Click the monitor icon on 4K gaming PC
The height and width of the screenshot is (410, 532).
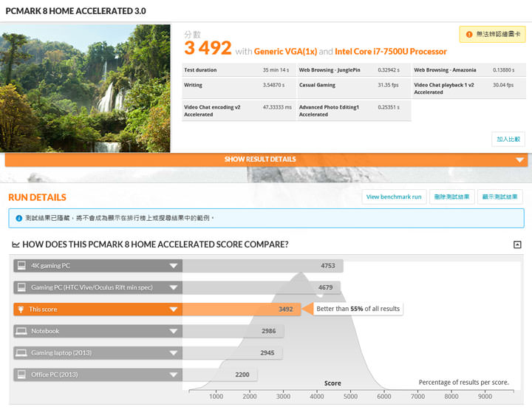coord(21,266)
